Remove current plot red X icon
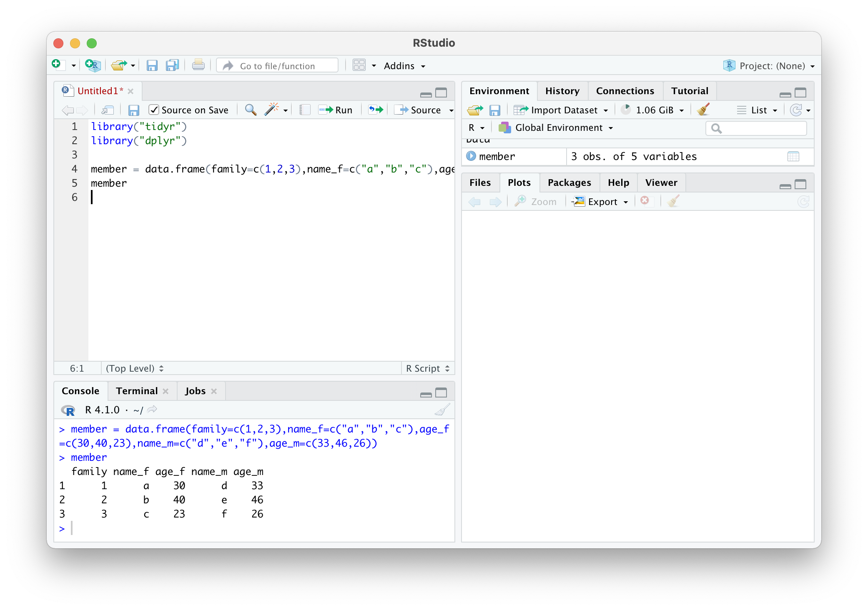 click(645, 201)
